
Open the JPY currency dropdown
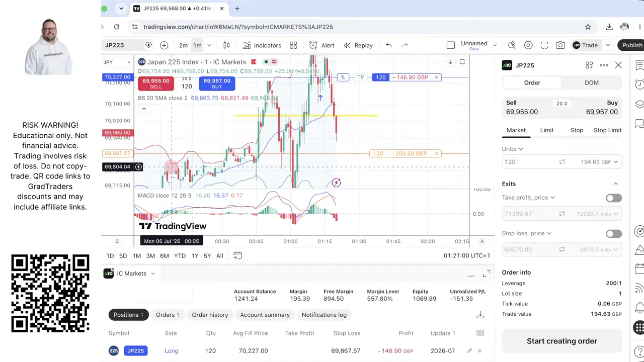[117, 62]
